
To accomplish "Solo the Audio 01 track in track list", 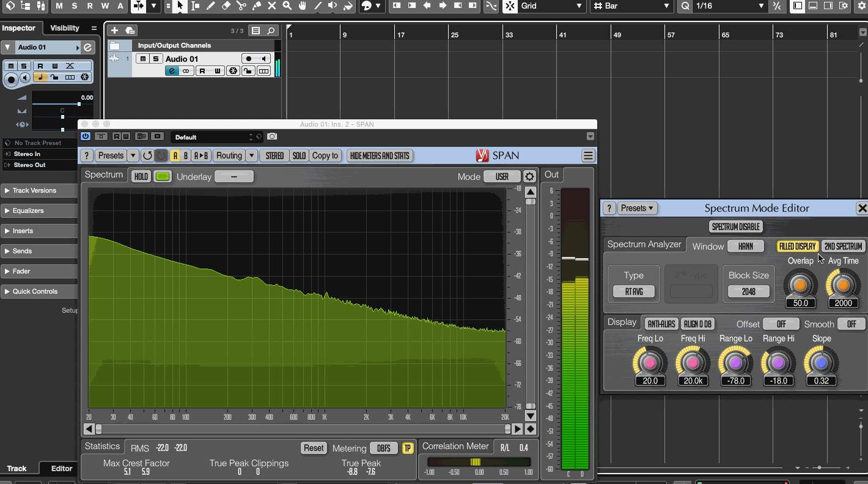I will pyautogui.click(x=156, y=59).
